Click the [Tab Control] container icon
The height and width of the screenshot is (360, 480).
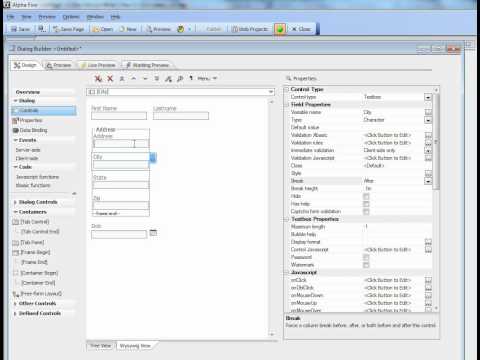point(16,222)
